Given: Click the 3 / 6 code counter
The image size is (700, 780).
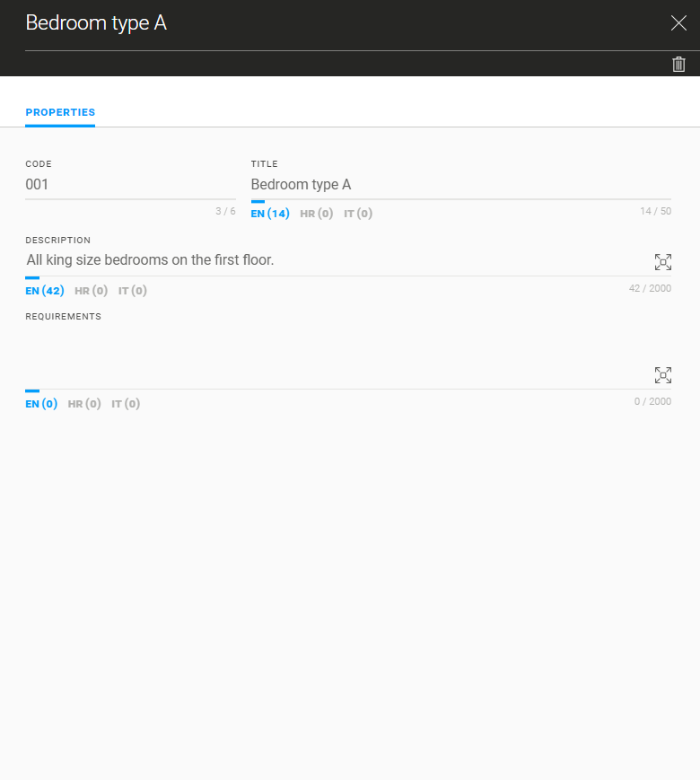Looking at the screenshot, I should pyautogui.click(x=225, y=211).
